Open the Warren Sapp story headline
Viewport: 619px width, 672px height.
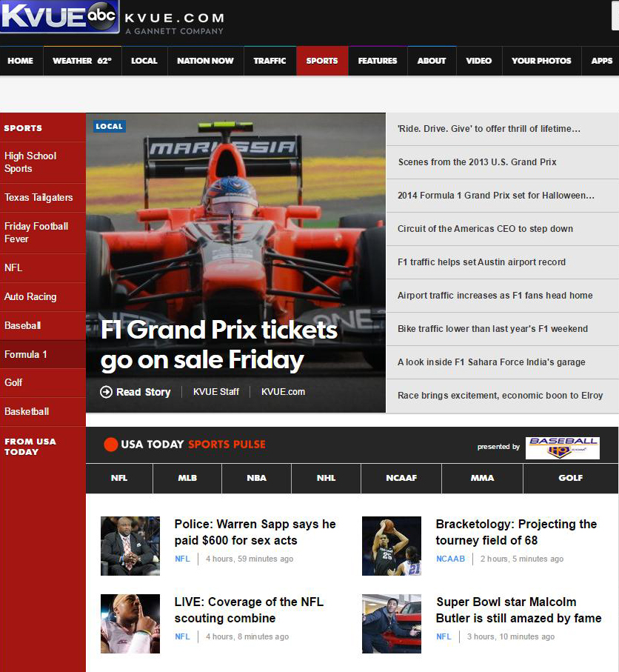pos(255,532)
